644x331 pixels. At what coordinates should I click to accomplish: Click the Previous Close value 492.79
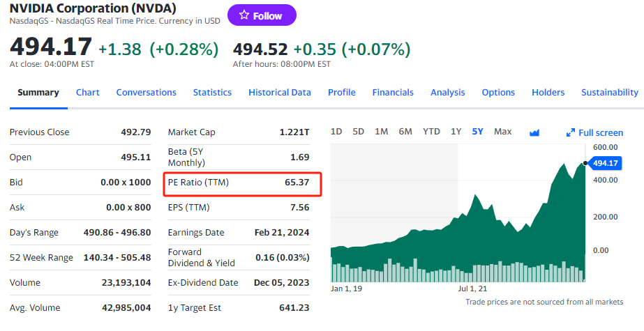click(x=136, y=132)
